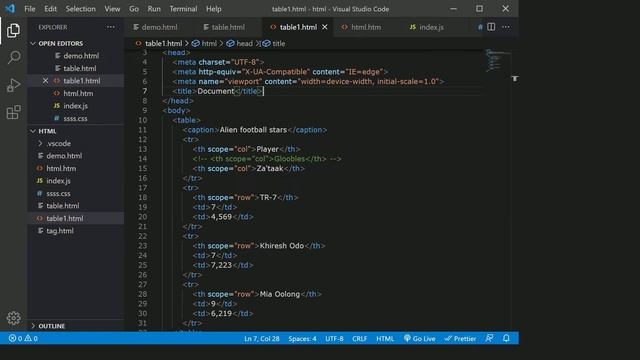
Task: Go to line via Ln 7, Col 28
Action: (262, 338)
